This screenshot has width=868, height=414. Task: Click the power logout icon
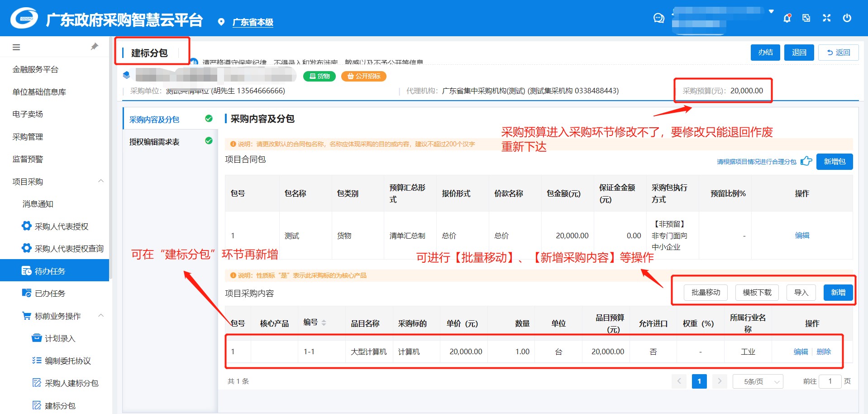click(847, 18)
